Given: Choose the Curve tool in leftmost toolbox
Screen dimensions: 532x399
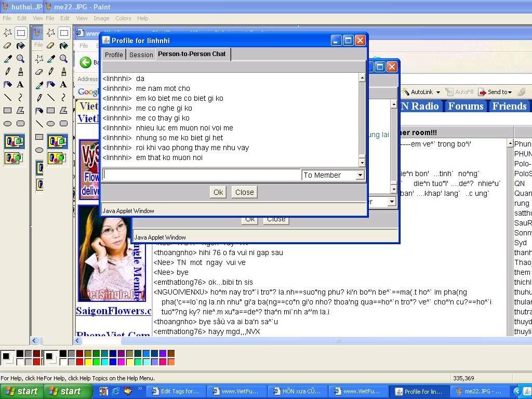Looking at the screenshot, I should coord(21,98).
